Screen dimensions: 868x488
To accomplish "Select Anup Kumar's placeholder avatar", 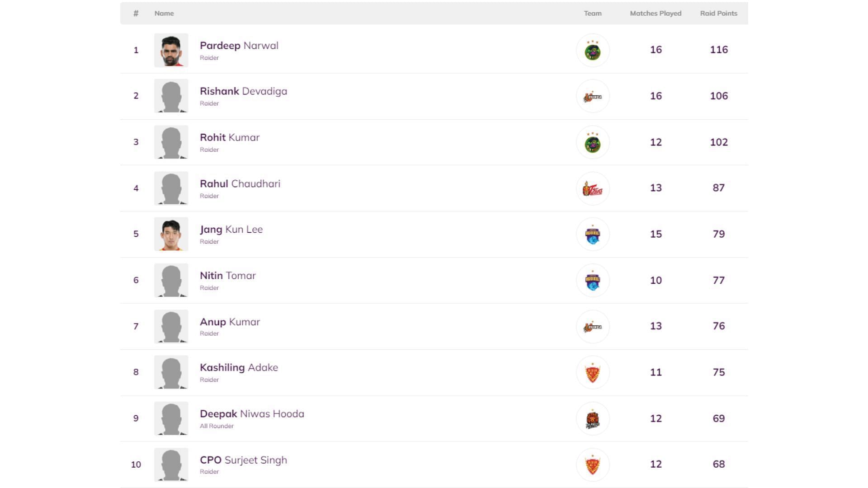I will coord(171,326).
